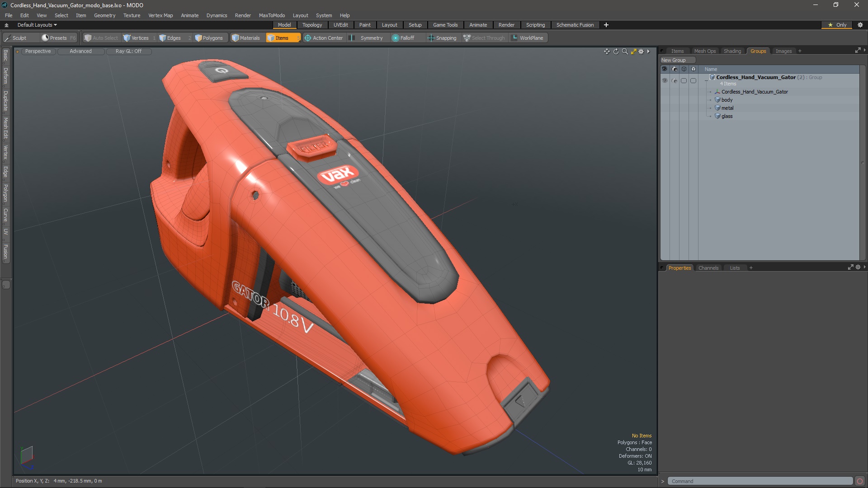Toggle Select Through

(x=484, y=38)
